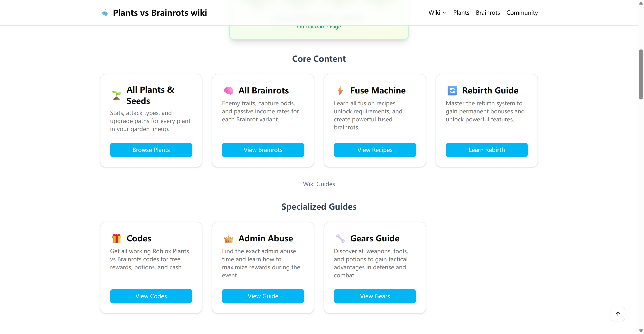The image size is (644, 334).
Task: Open the View Codes button
Action: point(151,296)
